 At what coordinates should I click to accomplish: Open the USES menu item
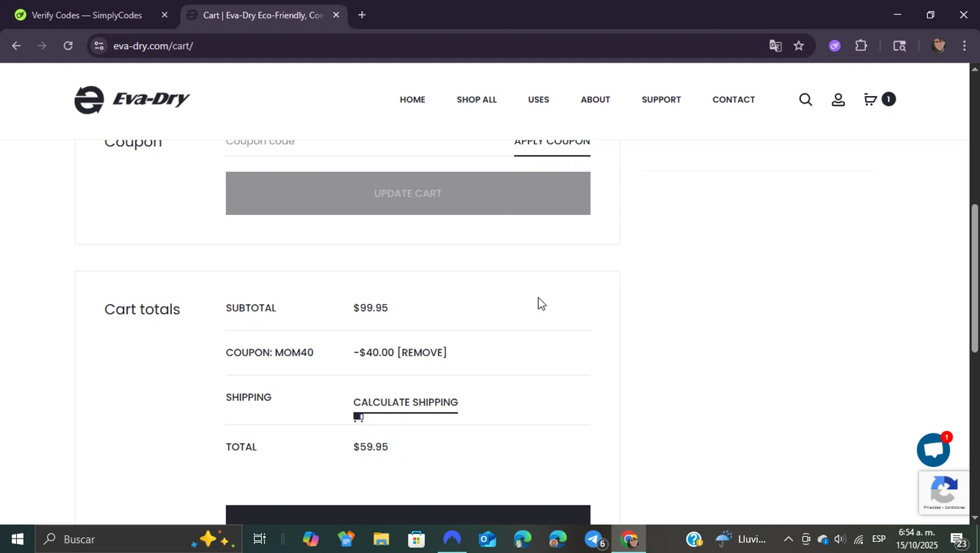tap(538, 100)
